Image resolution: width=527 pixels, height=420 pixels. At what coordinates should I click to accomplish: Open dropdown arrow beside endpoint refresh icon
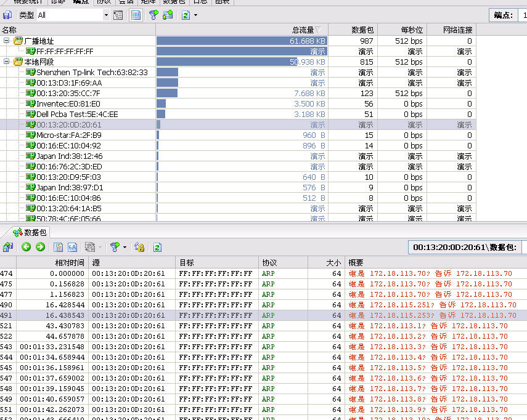pos(195,15)
